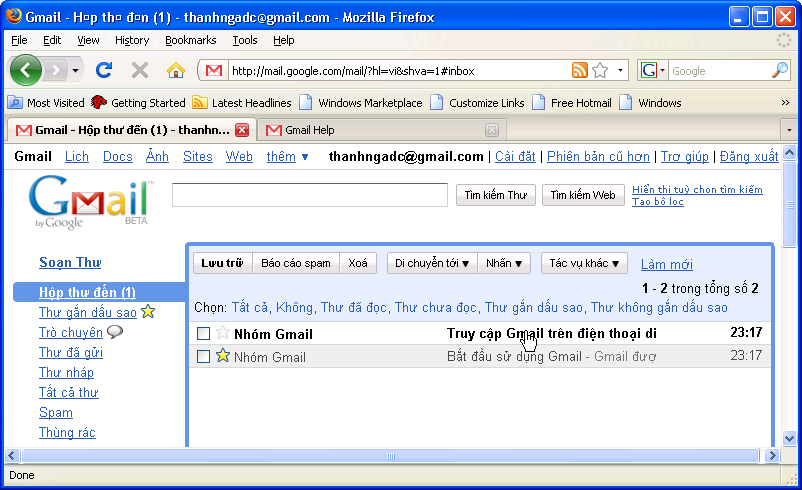Open the Di chuyển tới dropdown
This screenshot has width=802, height=490.
[x=432, y=263]
